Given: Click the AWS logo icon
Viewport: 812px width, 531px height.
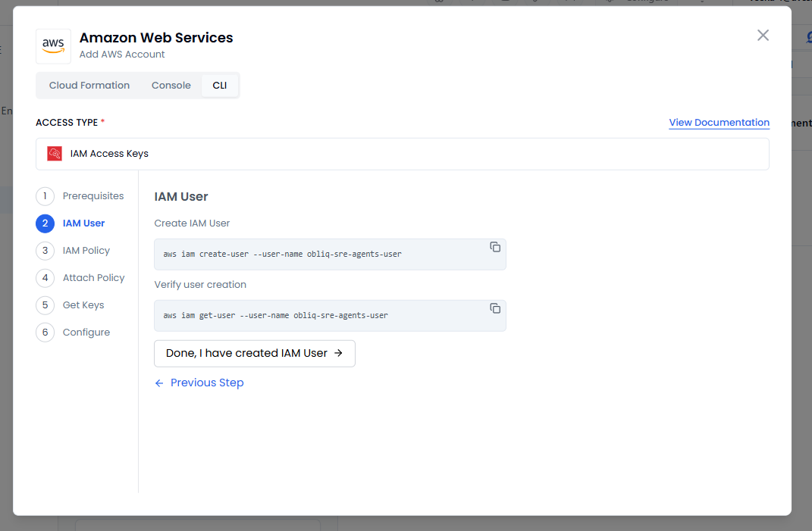Looking at the screenshot, I should click(x=53, y=46).
